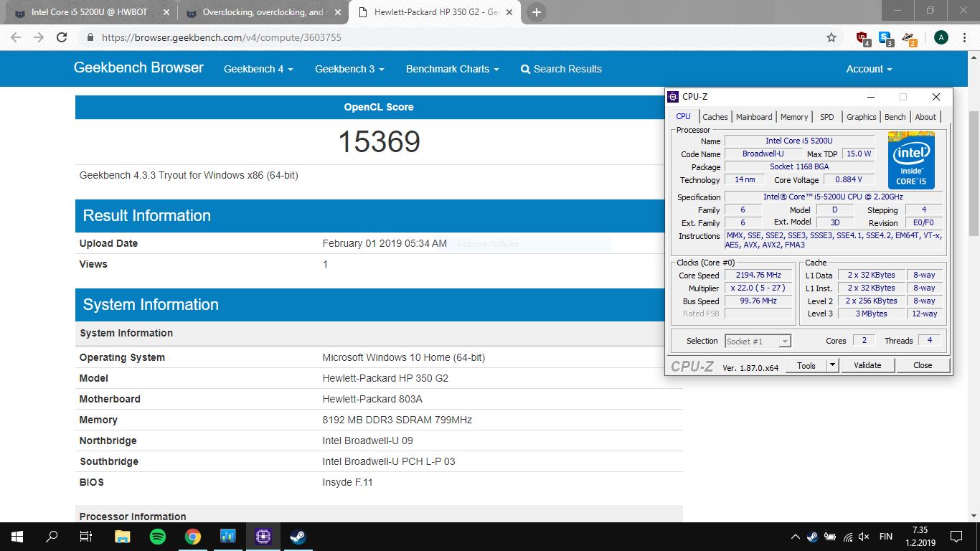
Task: Open the Windows Start menu
Action: [17, 536]
